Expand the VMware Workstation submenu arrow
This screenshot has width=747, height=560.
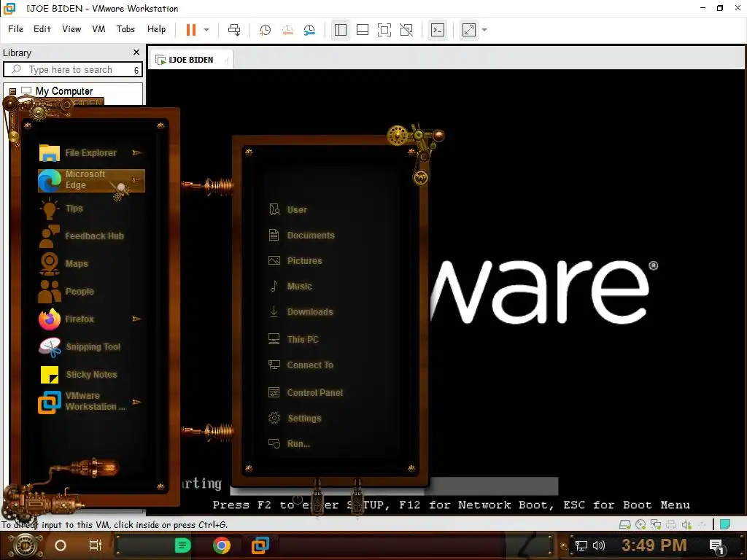(x=136, y=402)
